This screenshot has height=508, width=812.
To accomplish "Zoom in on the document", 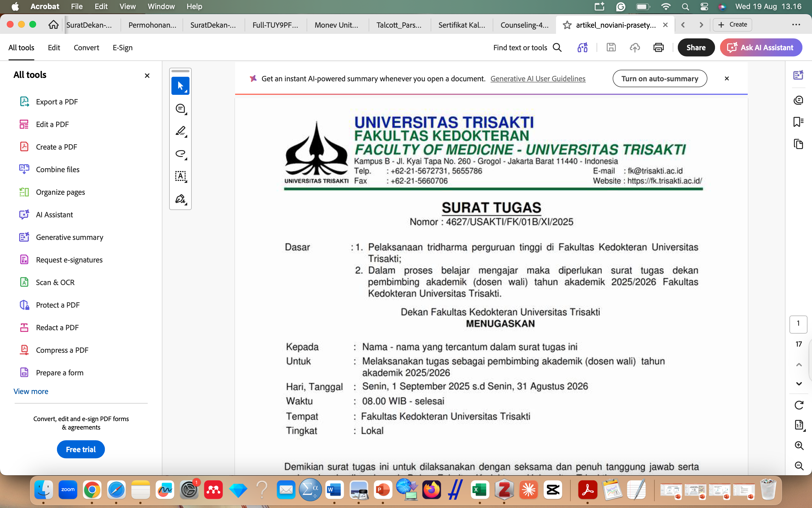I will [x=799, y=446].
